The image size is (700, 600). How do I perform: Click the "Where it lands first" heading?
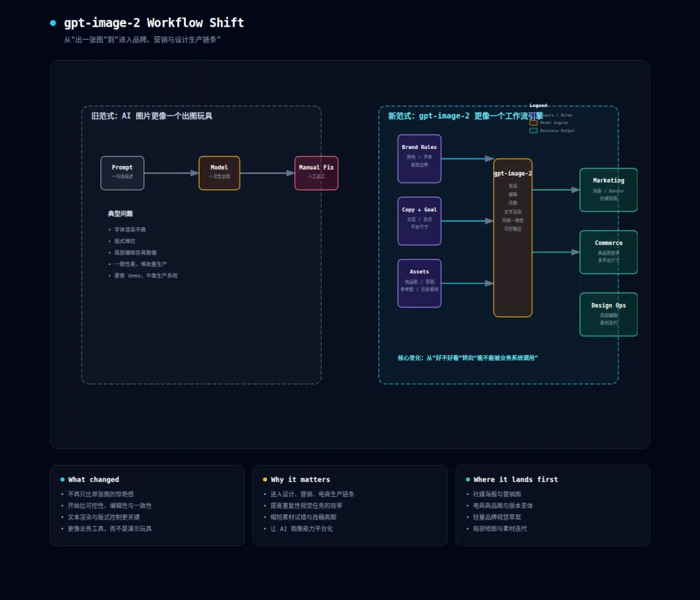pos(516,479)
